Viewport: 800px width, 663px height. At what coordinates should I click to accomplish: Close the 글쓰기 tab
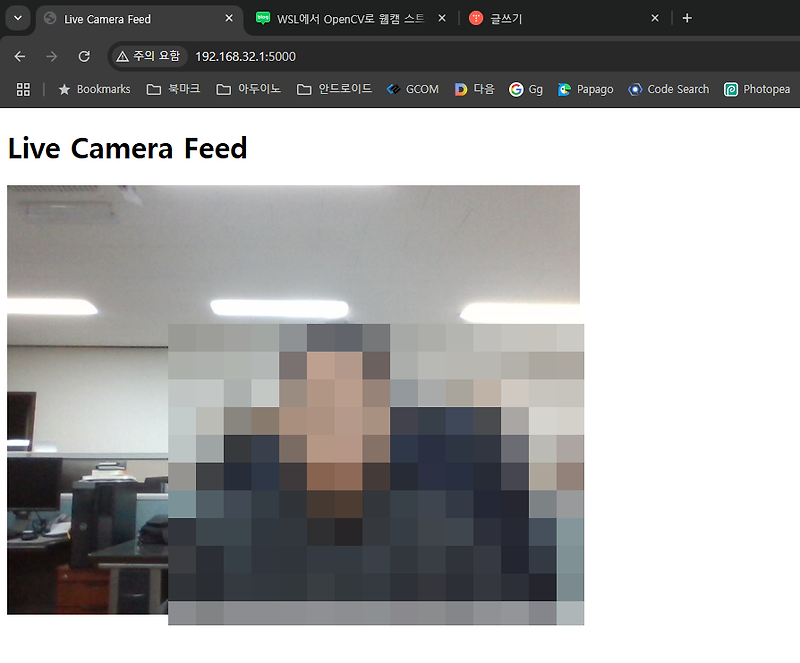click(x=655, y=18)
